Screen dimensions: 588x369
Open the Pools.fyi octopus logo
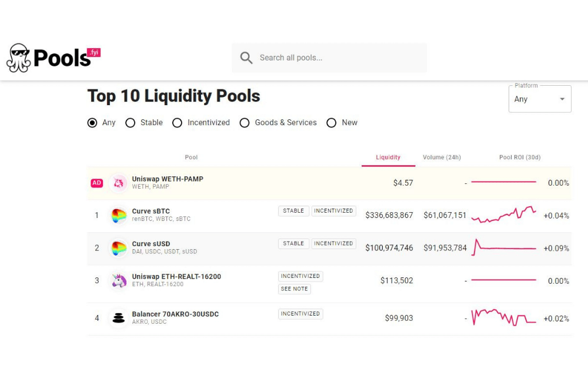pos(54,58)
